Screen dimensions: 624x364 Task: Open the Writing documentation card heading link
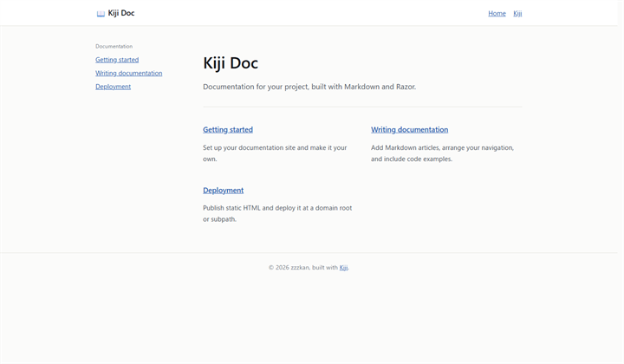coord(409,130)
